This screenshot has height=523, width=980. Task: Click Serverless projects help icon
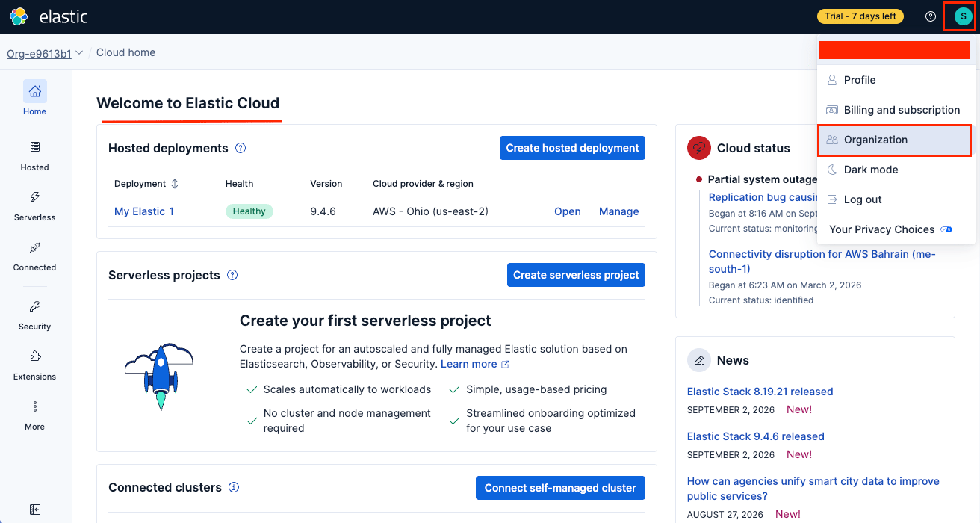232,275
